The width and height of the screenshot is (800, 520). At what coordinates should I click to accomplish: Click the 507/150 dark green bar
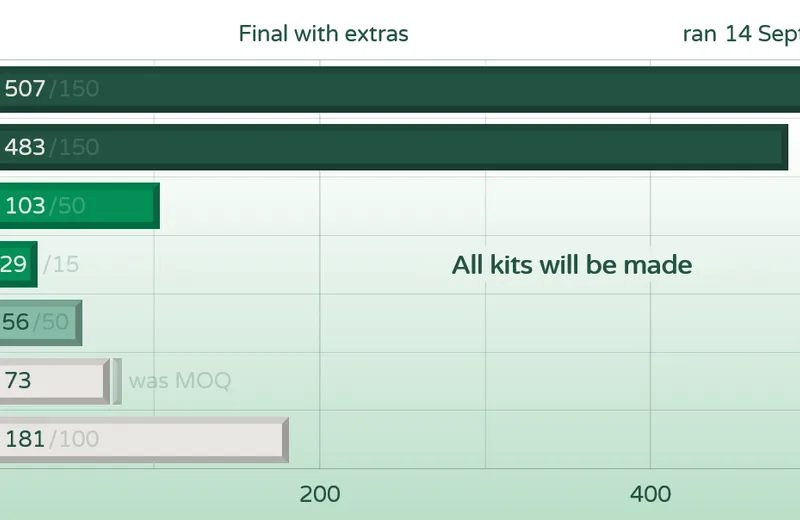[400, 89]
